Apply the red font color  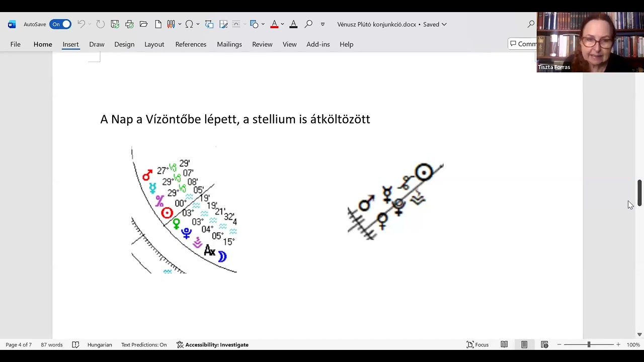(x=274, y=24)
